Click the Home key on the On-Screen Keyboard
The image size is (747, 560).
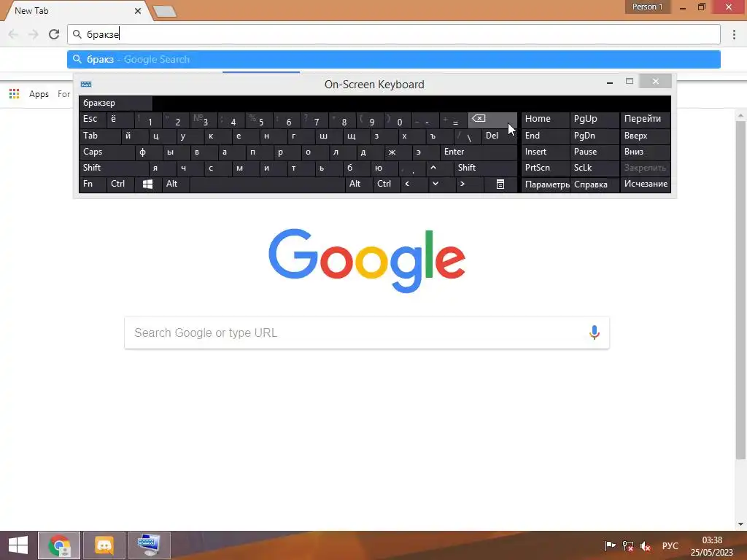tap(546, 119)
